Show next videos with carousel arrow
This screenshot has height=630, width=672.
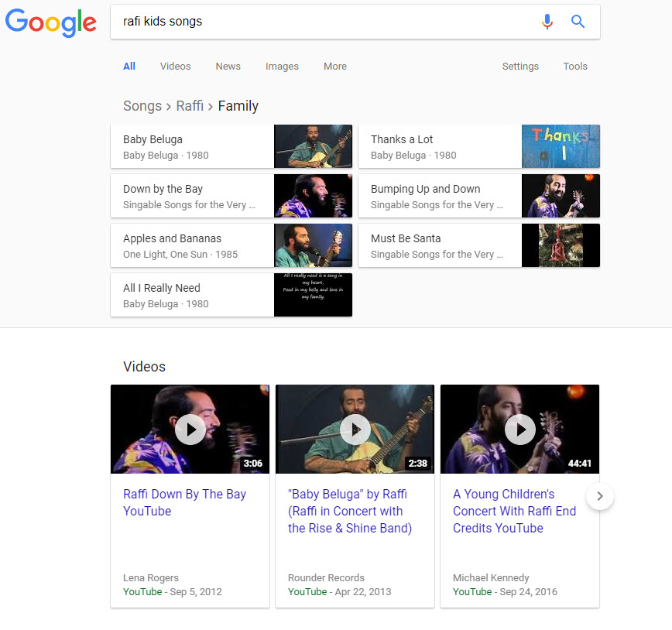[x=600, y=496]
